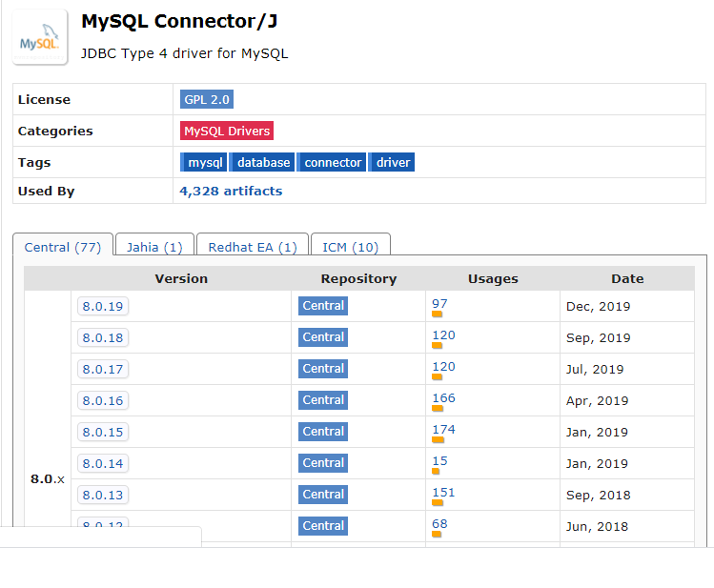Open the 151 usages link
The height and width of the screenshot is (588, 714).
coord(443,492)
